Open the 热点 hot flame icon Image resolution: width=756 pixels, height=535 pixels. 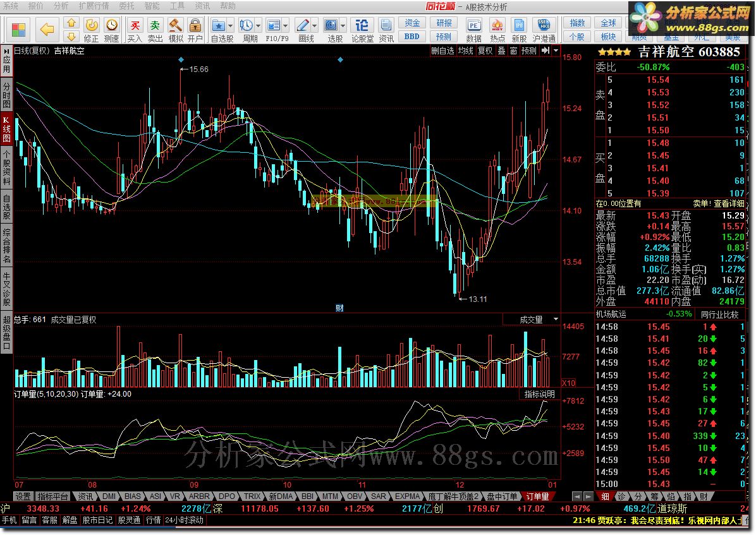pyautogui.click(x=497, y=25)
